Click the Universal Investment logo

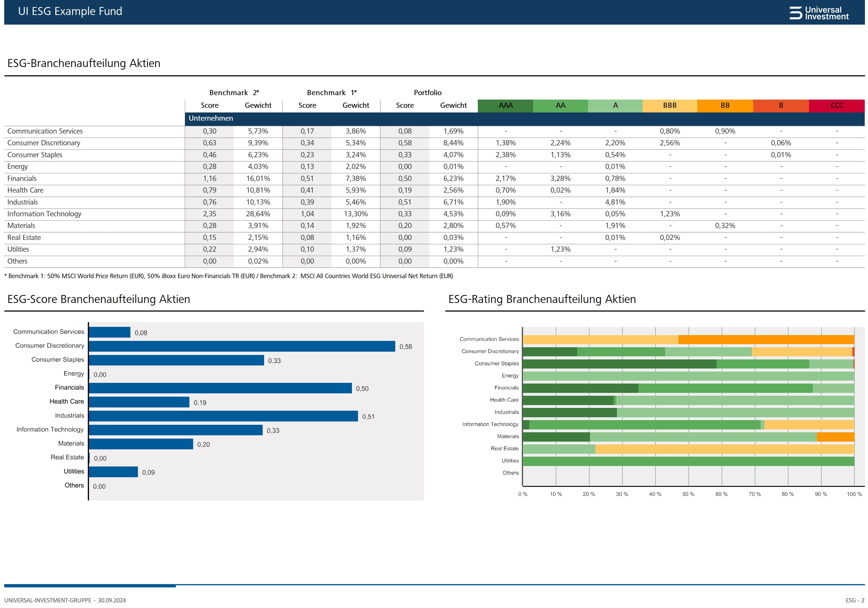[x=819, y=13]
